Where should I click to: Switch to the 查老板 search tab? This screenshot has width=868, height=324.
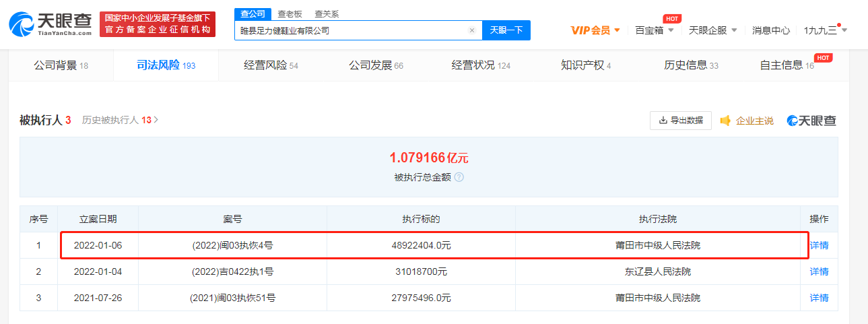pos(290,13)
